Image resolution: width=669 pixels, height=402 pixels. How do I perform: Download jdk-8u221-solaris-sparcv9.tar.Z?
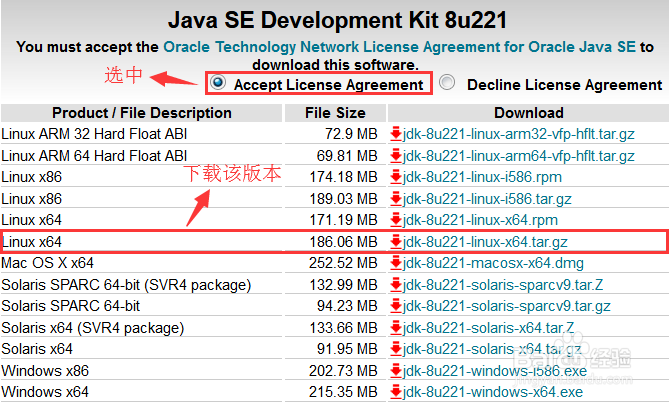[x=503, y=285]
